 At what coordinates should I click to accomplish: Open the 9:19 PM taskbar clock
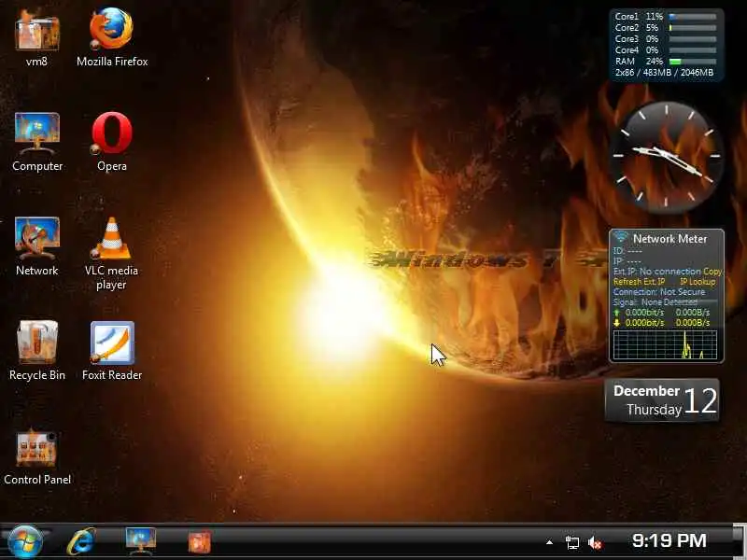point(669,540)
